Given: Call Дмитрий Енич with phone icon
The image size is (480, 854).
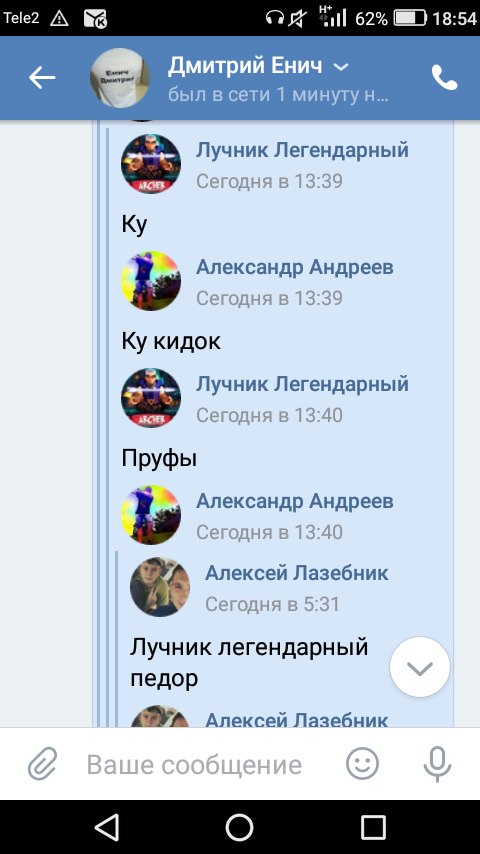Looking at the screenshot, I should click(445, 78).
